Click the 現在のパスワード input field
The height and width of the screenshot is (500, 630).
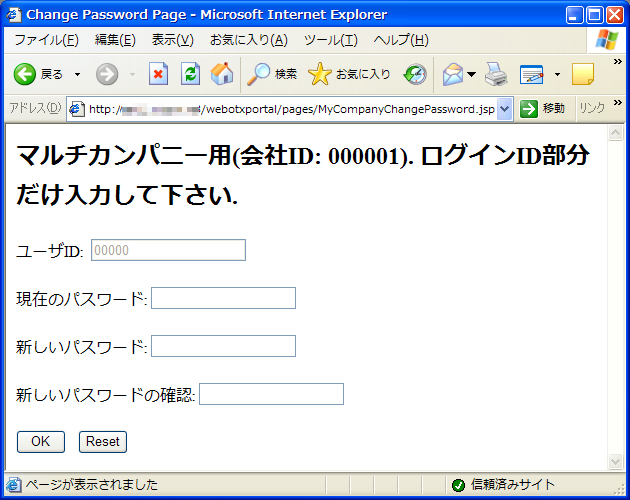click(223, 298)
